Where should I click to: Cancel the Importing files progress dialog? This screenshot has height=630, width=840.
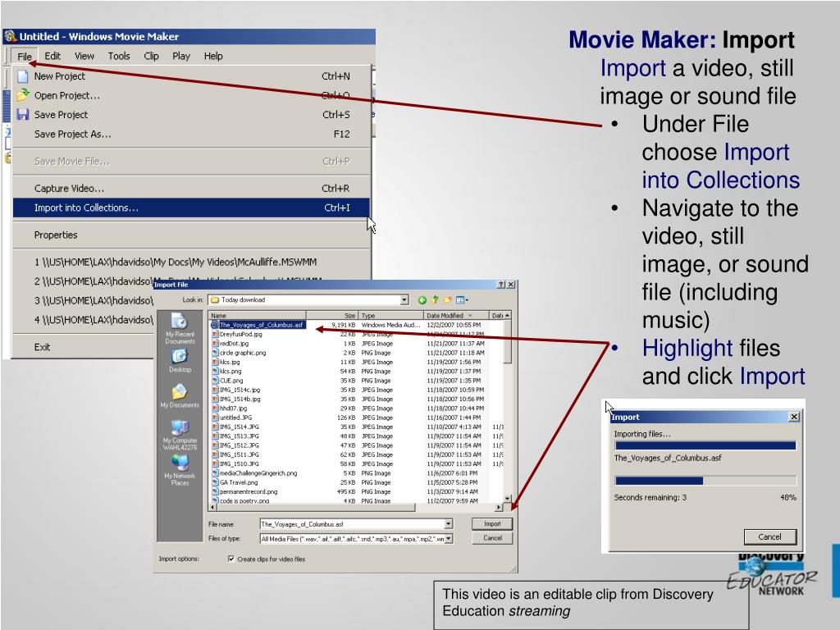[x=769, y=536]
